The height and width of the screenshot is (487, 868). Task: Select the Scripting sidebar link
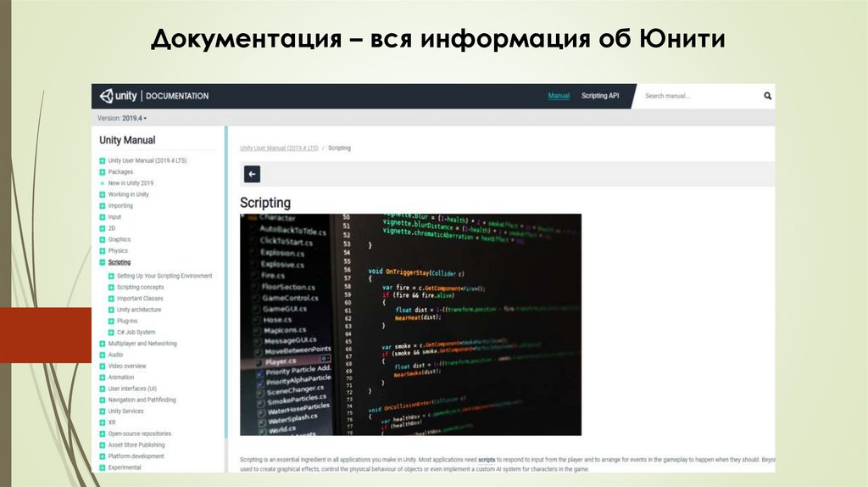click(120, 262)
